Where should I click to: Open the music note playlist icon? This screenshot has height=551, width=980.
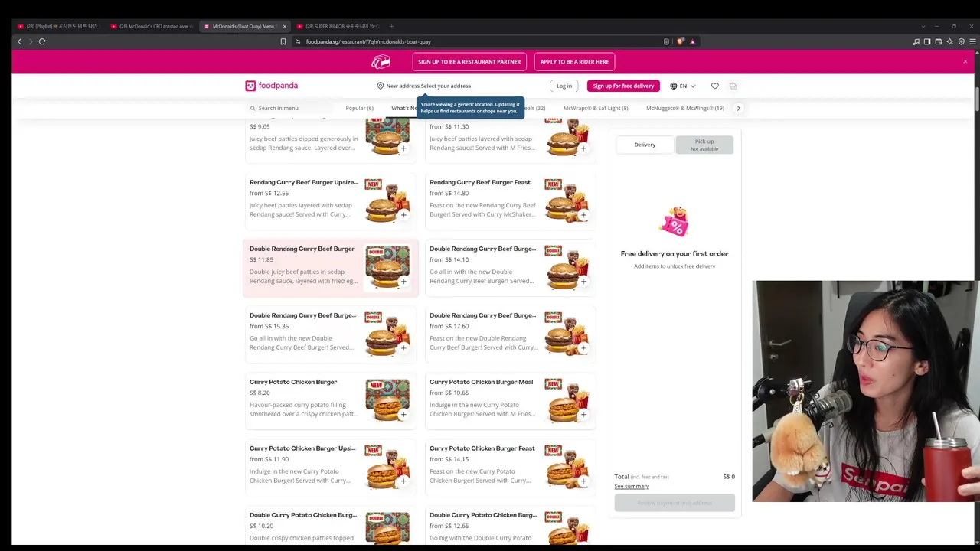point(916,41)
